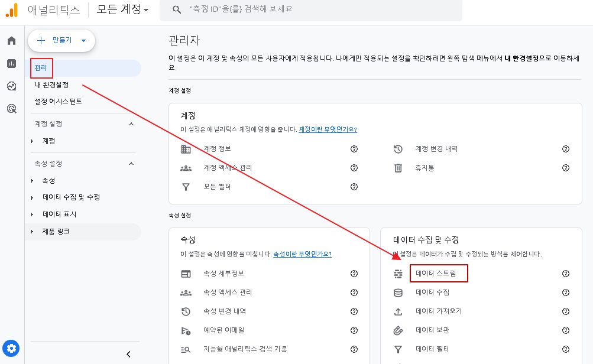Expand the 제품 링크 tree arrow
The height and width of the screenshot is (364, 593).
[x=32, y=231]
